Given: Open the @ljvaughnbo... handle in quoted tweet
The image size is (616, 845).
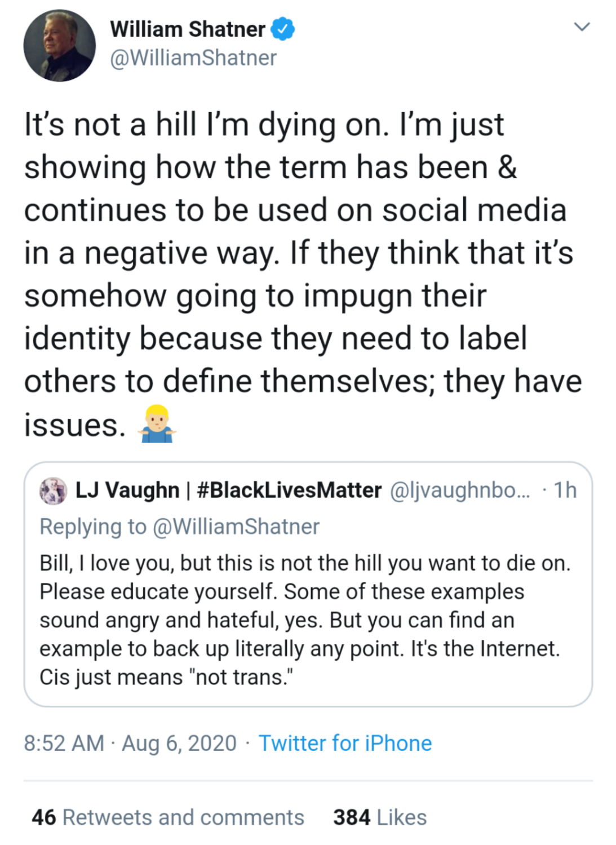Looking at the screenshot, I should [x=460, y=490].
